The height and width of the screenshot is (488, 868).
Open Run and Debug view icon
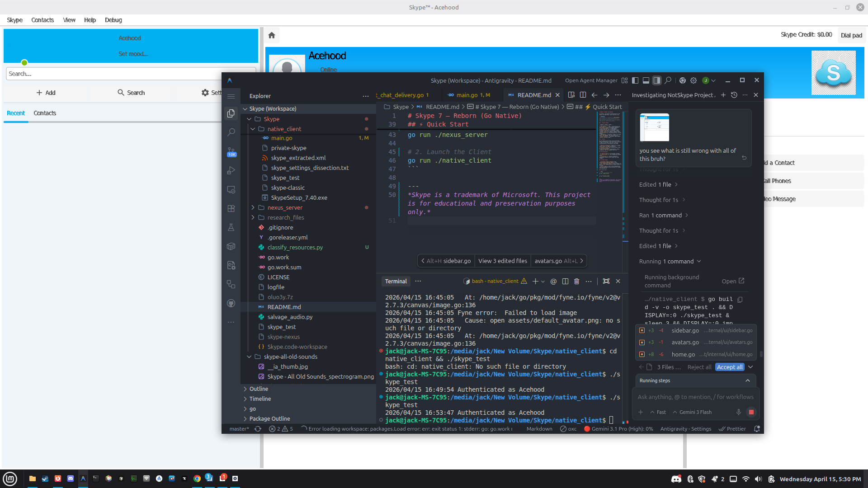[x=231, y=170]
